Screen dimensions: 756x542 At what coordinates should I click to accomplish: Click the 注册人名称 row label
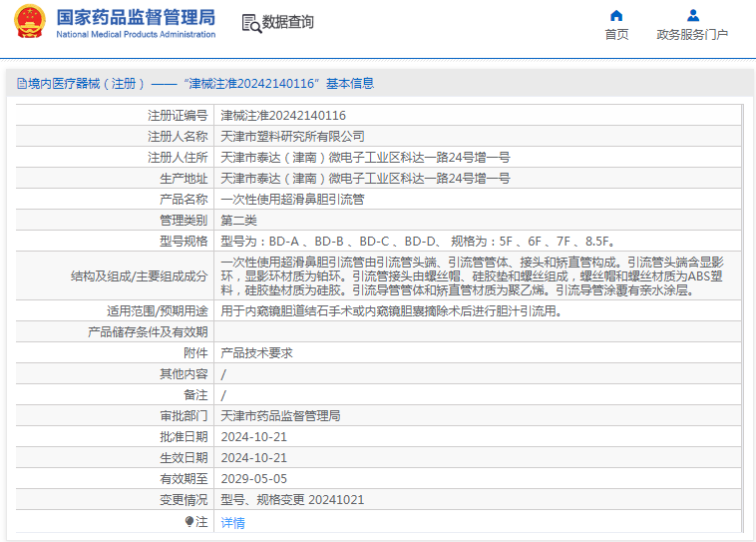coord(178,137)
